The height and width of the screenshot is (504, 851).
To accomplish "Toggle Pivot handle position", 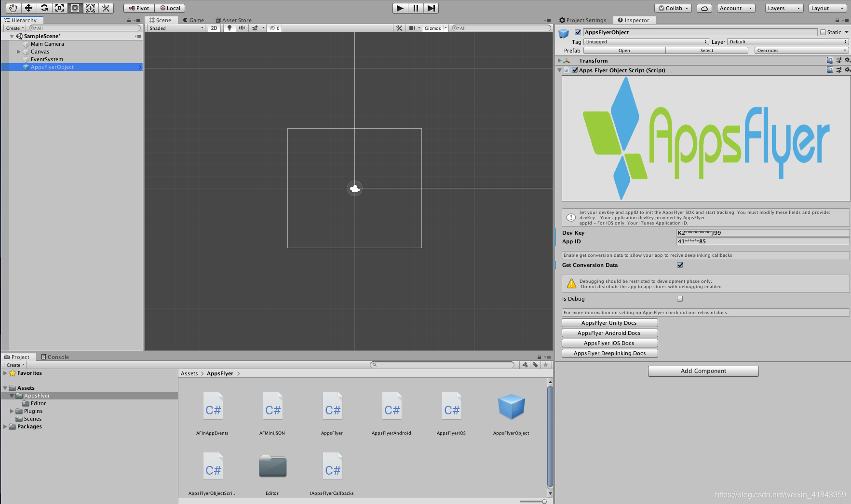I will click(139, 8).
